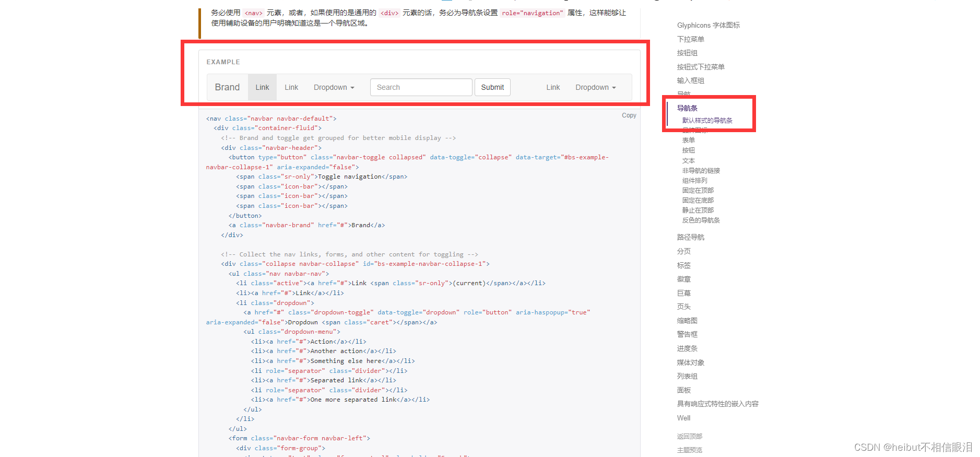The height and width of the screenshot is (457, 980).
Task: Click the role="navigation" inline code
Action: 533,13
